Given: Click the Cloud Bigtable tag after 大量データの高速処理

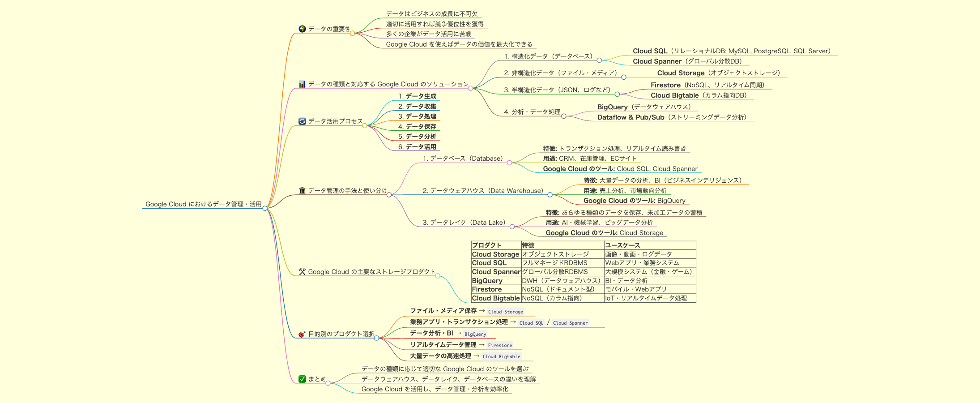Looking at the screenshot, I should click(x=501, y=356).
